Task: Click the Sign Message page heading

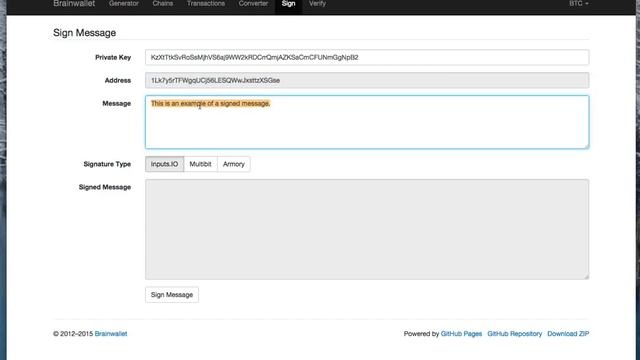Action: (x=84, y=33)
